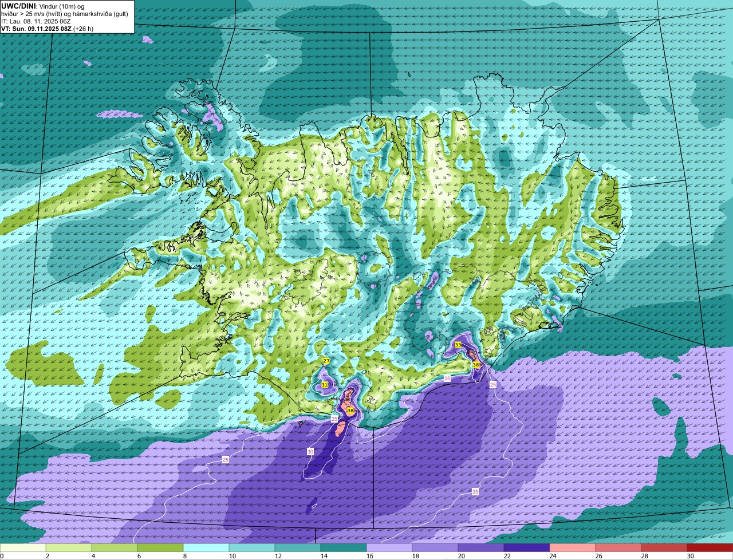The height and width of the screenshot is (560, 733).
Task: Click the 38 gust label below the 33 label
Action: click(476, 365)
